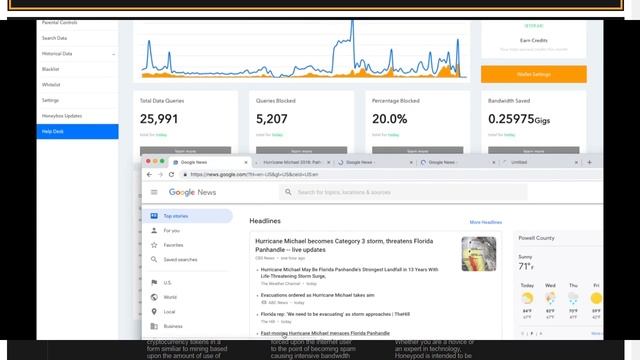Viewport: 640px width, 360px height.
Task: Click the Favorites star icon
Action: click(x=154, y=245)
